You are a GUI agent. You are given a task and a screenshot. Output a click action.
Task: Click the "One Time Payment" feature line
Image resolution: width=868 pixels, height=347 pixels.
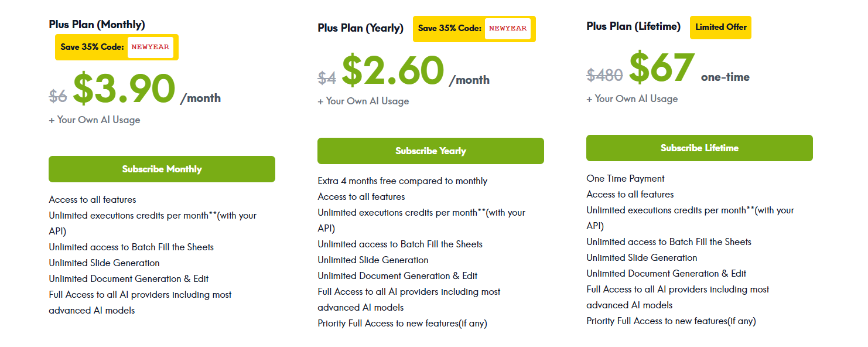pyautogui.click(x=626, y=179)
